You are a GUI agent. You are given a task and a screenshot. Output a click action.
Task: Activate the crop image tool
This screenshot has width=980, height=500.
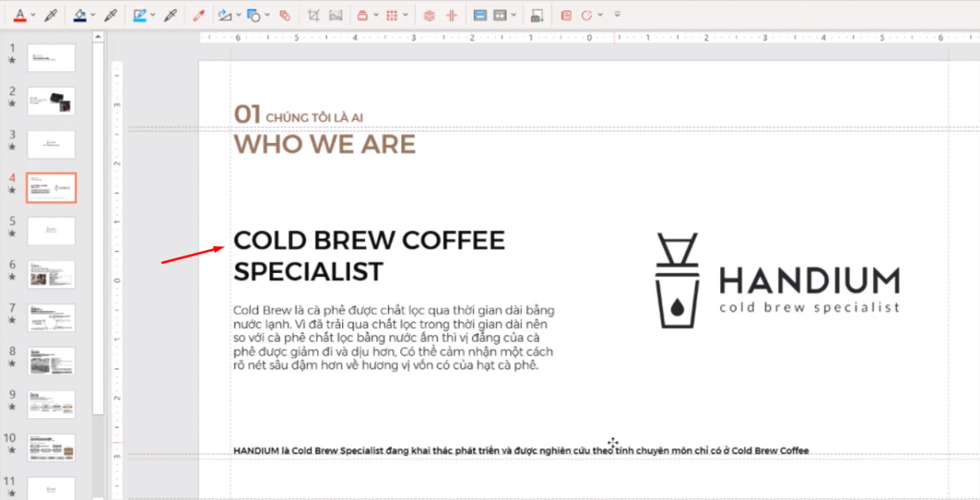coord(315,14)
